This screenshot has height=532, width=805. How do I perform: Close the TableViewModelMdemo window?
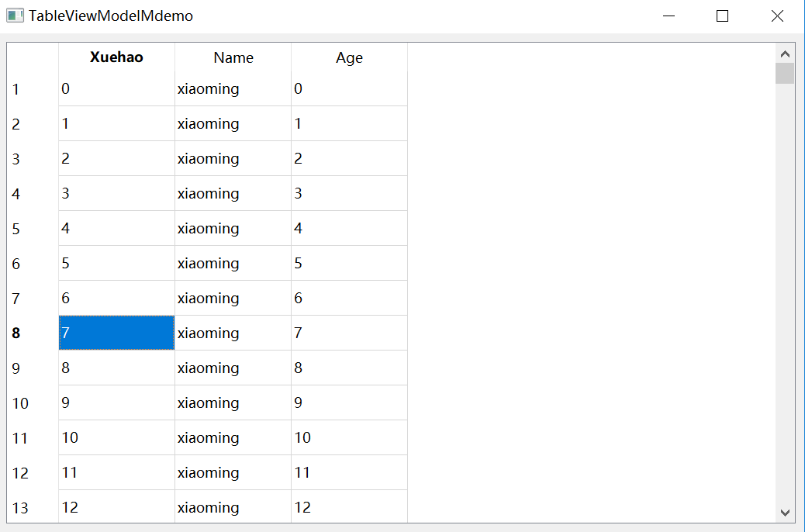click(x=777, y=16)
